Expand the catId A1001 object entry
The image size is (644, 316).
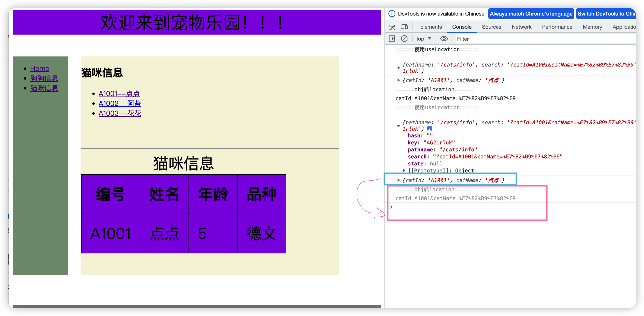point(399,180)
